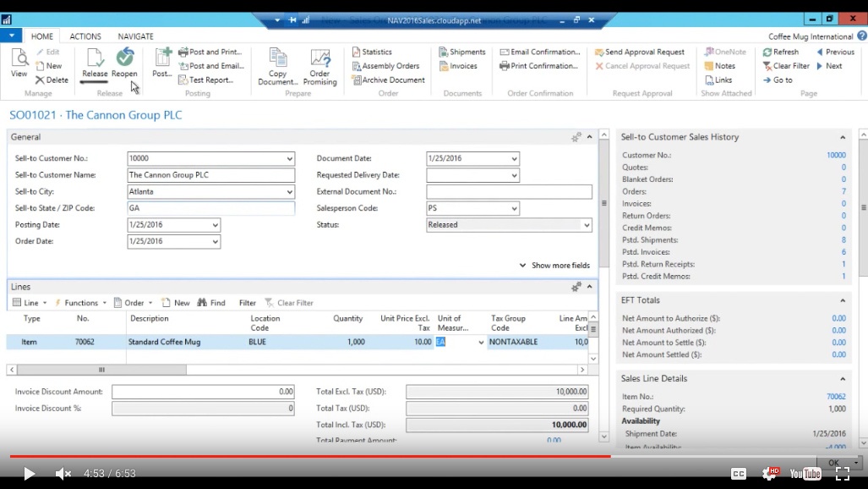Switch to the ACTIONS ribbon tab

85,36
